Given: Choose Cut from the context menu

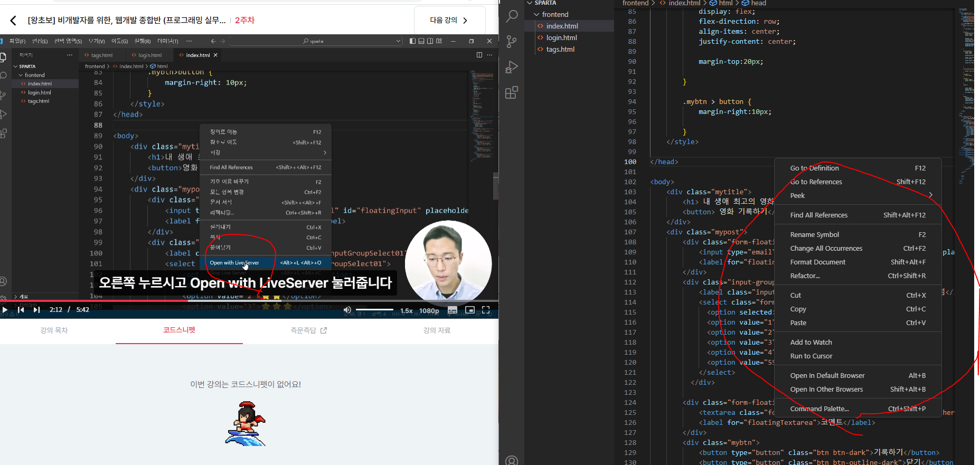Looking at the screenshot, I should tap(858, 296).
